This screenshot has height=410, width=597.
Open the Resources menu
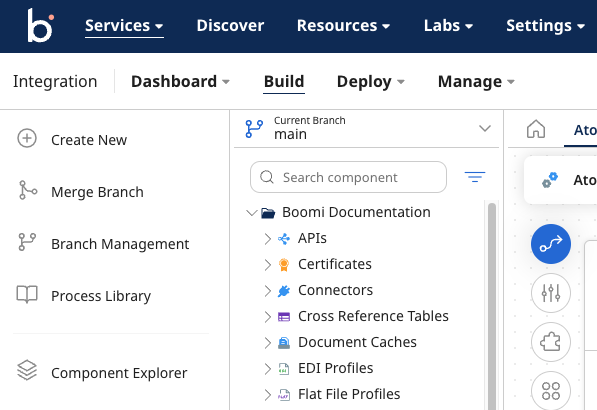point(343,26)
